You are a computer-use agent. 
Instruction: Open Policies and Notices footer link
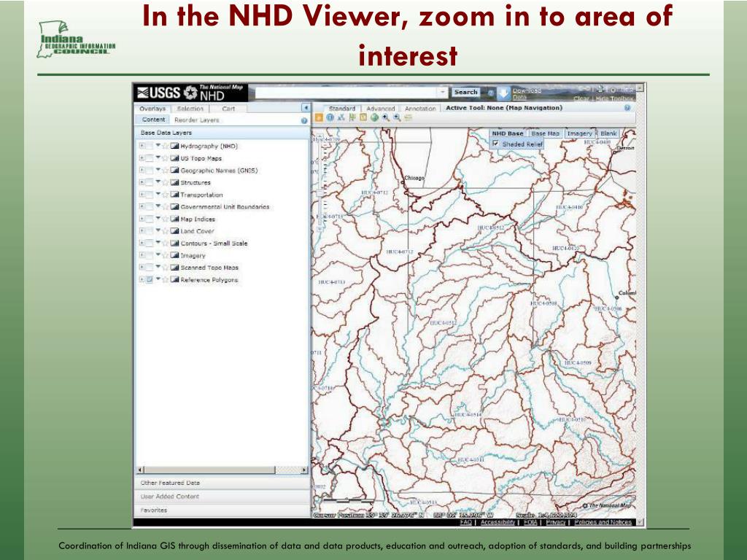click(x=603, y=522)
